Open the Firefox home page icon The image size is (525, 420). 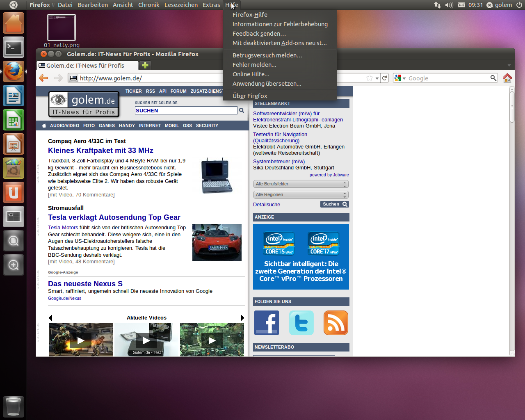[507, 78]
